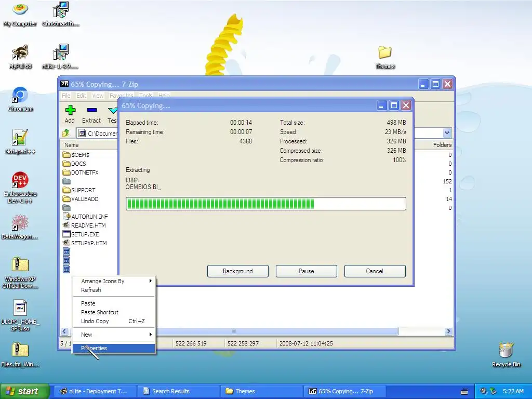Select the DataWagon desktop shortcut
Screen dimensions: 532x399
coord(20,228)
